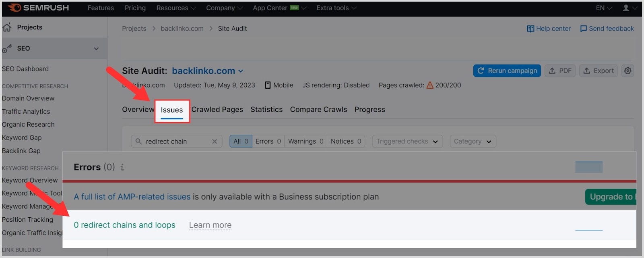This screenshot has height=258, width=644.
Task: Clear the redirect chain search text
Action: (x=215, y=141)
